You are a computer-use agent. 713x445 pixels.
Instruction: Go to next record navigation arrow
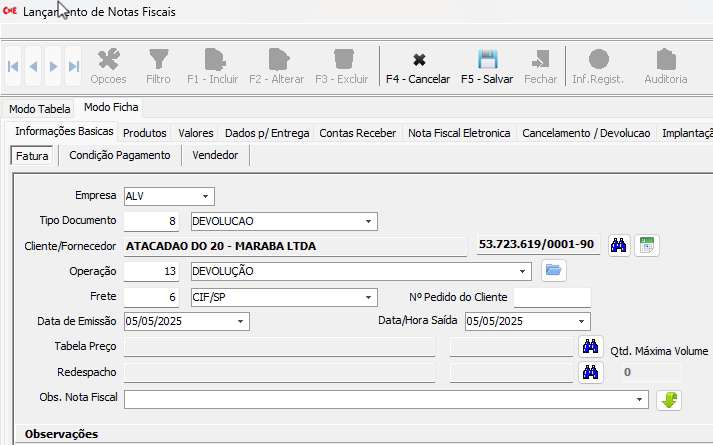click(x=53, y=66)
